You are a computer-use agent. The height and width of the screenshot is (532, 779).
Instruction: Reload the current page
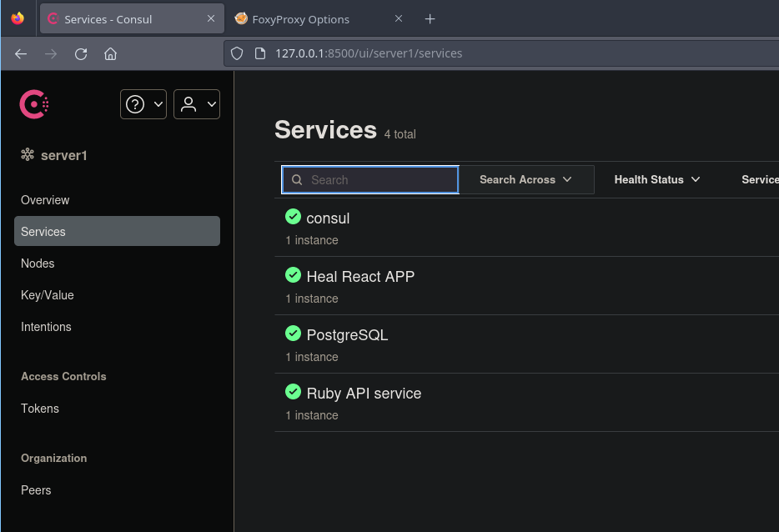coord(81,53)
